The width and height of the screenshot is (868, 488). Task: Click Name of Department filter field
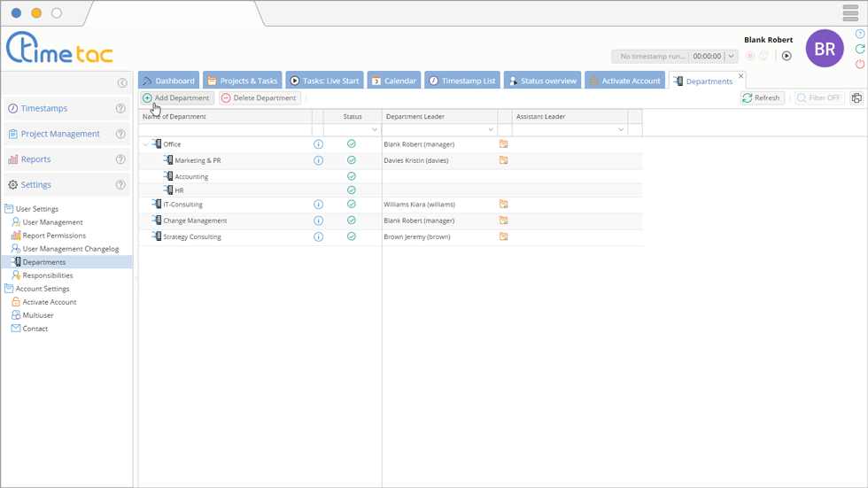click(225, 130)
